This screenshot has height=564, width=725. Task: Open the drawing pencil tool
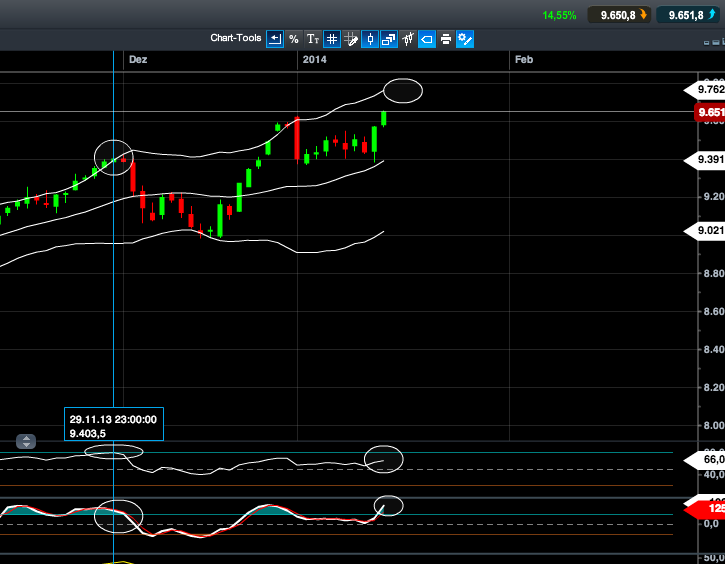351,39
